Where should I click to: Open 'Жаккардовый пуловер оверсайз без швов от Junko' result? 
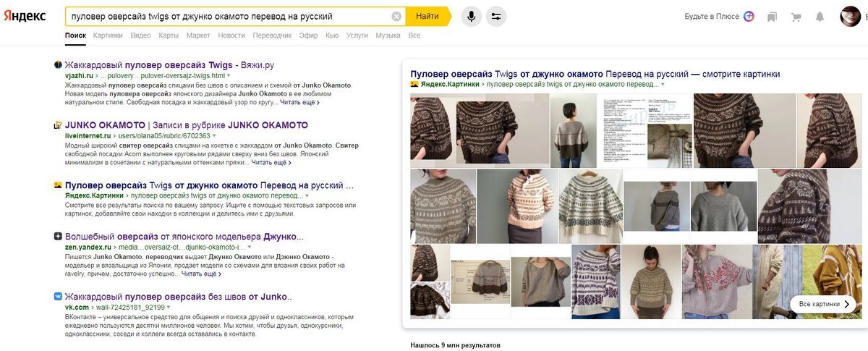(179, 296)
